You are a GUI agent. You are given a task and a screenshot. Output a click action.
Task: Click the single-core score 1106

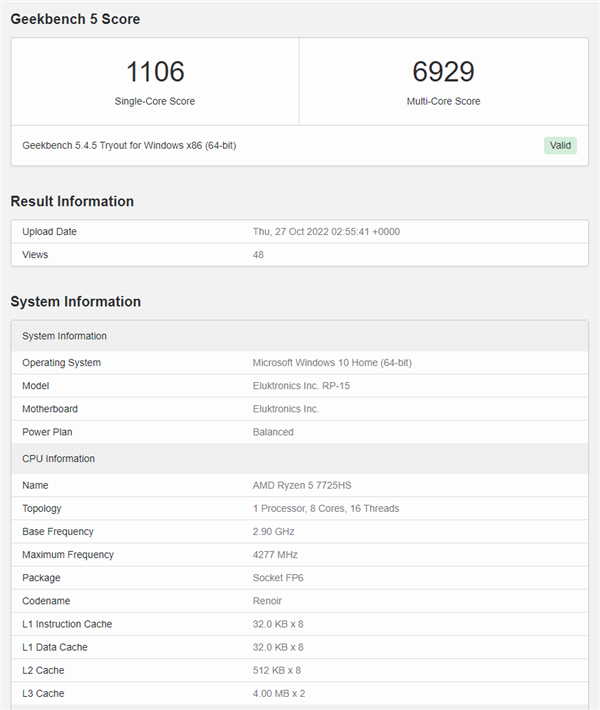click(155, 72)
